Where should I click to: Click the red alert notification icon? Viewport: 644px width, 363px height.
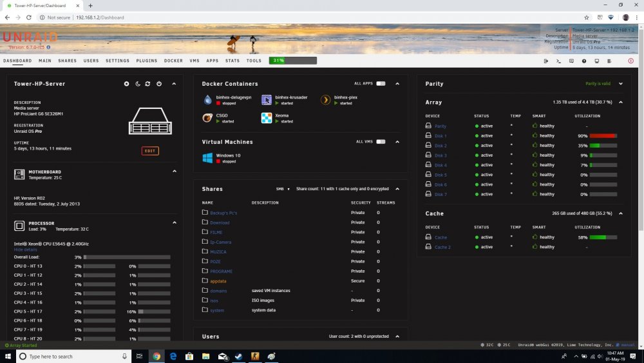pyautogui.click(x=631, y=61)
